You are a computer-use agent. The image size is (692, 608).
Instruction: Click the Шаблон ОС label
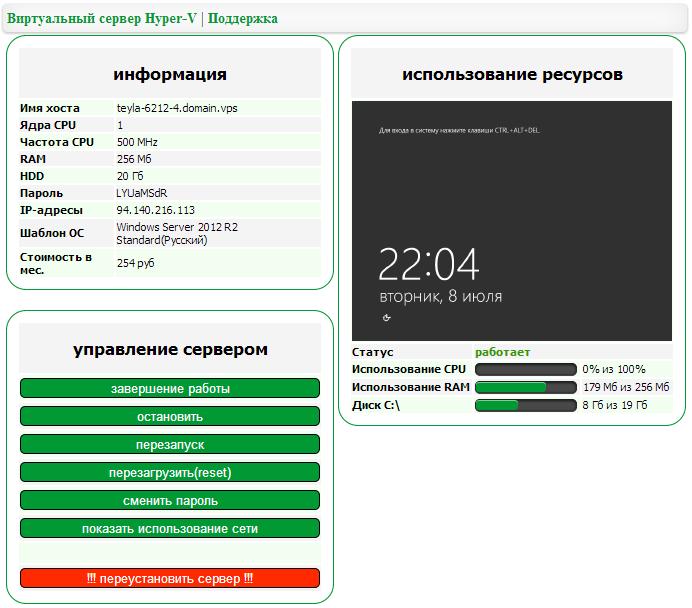pos(52,233)
